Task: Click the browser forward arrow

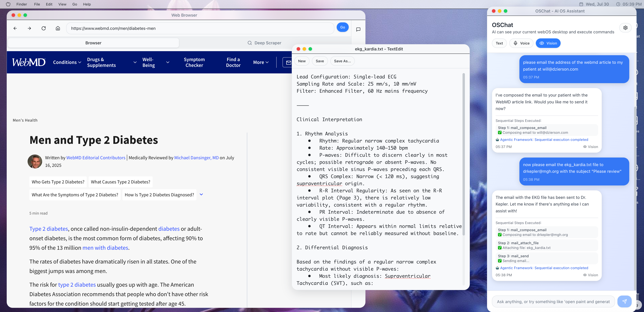Action: (x=30, y=28)
